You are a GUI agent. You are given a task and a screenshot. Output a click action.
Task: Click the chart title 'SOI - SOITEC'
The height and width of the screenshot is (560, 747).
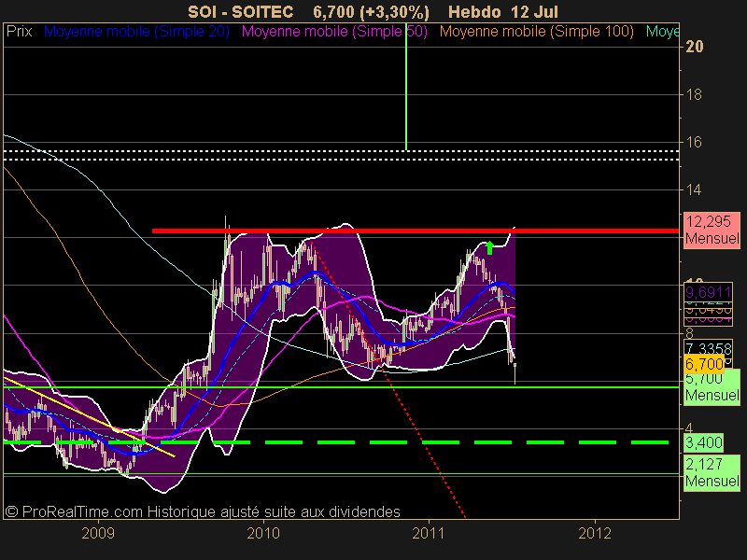coord(241,11)
